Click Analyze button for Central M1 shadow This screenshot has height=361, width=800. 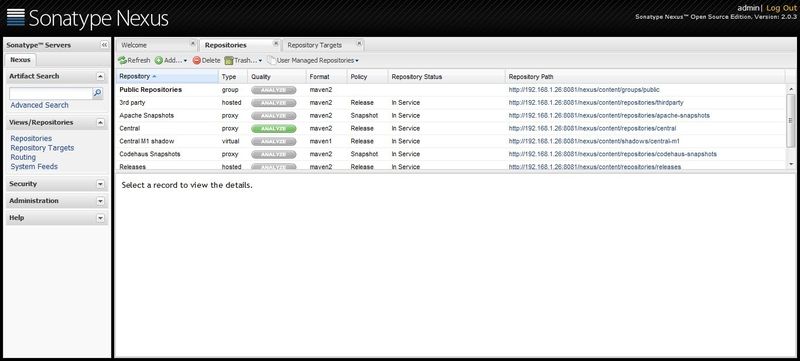coord(273,141)
